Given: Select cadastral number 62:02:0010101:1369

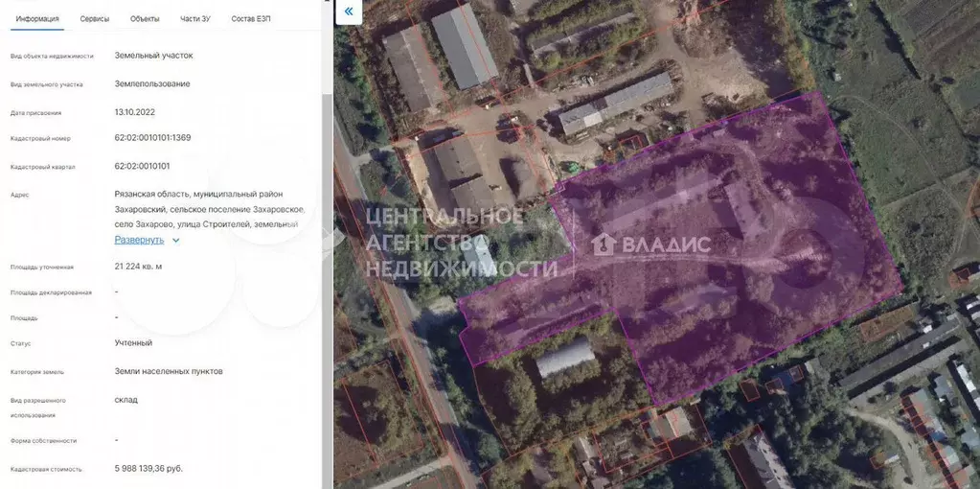Looking at the screenshot, I should click(153, 137).
